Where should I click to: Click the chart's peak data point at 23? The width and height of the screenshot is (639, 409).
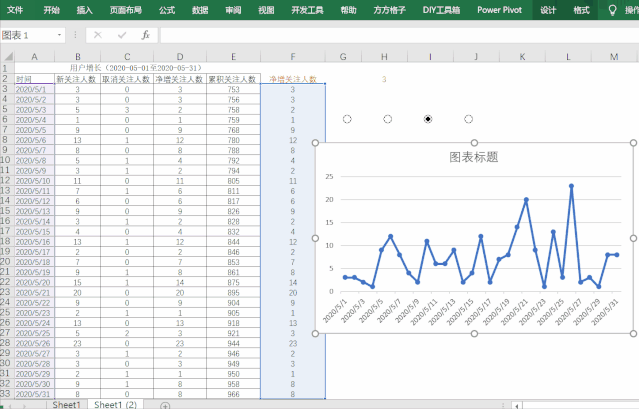coord(571,186)
